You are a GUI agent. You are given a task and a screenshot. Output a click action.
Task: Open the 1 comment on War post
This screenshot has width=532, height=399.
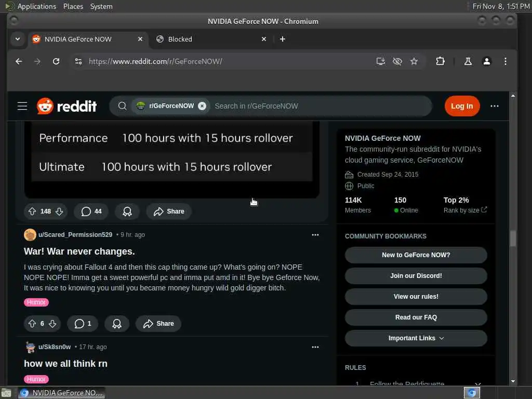click(x=83, y=324)
